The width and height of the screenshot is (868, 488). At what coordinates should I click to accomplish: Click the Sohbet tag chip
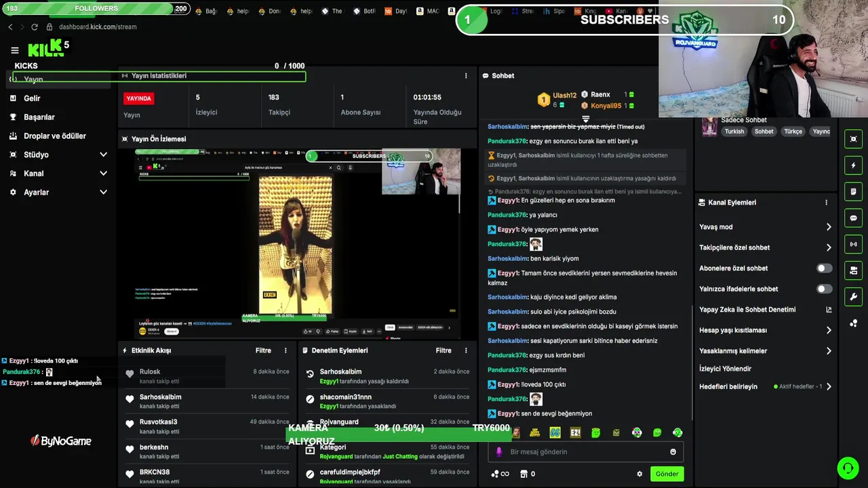coord(764,131)
